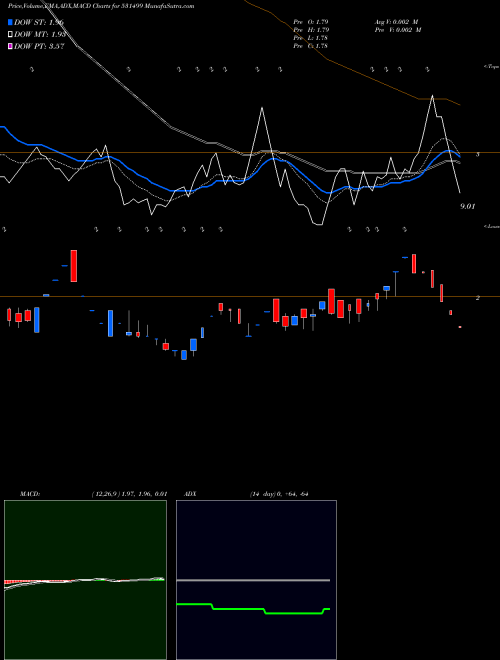500x660 pixels.
Task: Click the blue DOW ST legend swatch
Action: coord(10,22)
